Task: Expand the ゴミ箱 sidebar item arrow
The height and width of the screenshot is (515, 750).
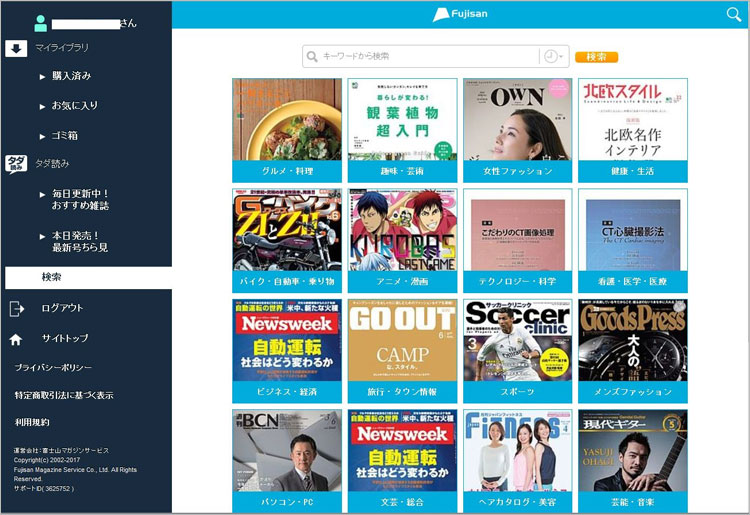Action: tap(43, 136)
